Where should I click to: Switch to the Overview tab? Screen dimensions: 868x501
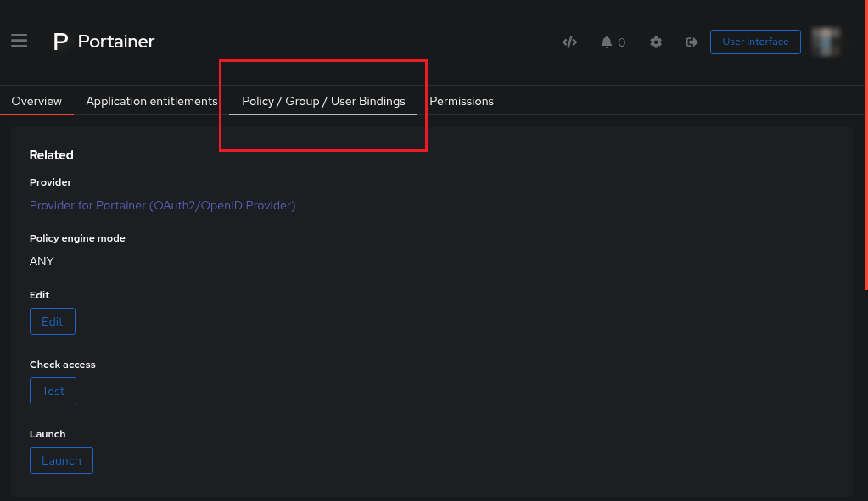tap(36, 101)
